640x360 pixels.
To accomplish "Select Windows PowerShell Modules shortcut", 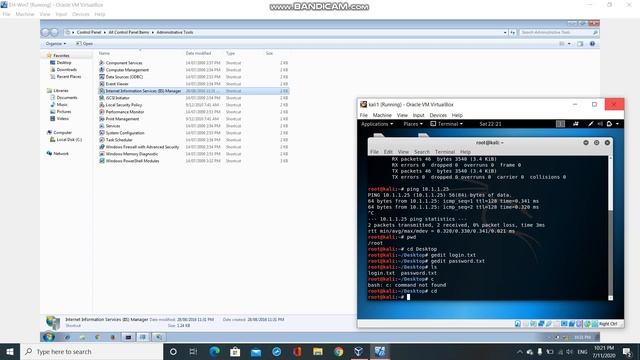I will 132,161.
